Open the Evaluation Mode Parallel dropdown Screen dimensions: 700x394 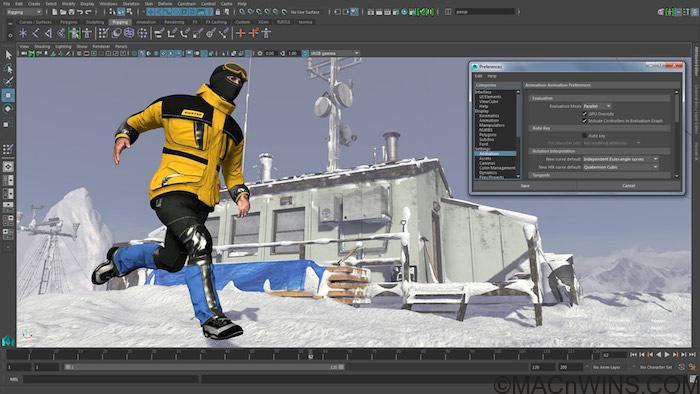597,106
